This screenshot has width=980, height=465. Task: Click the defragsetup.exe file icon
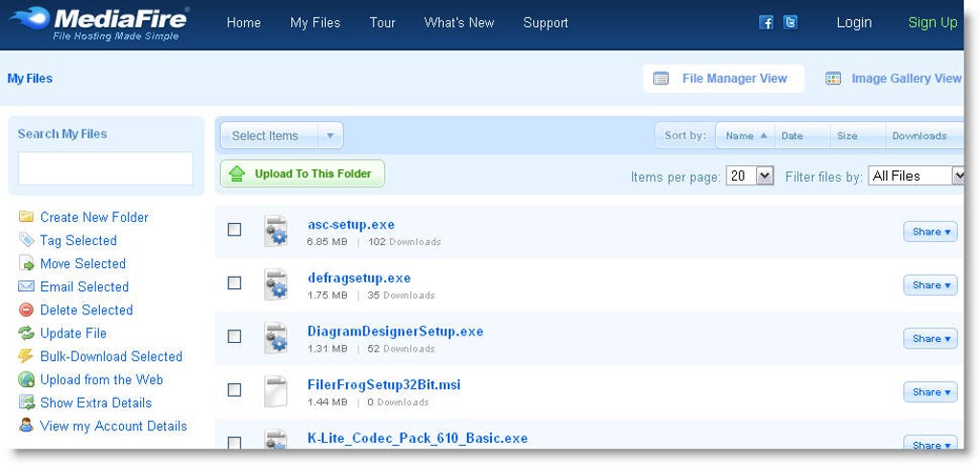276,284
